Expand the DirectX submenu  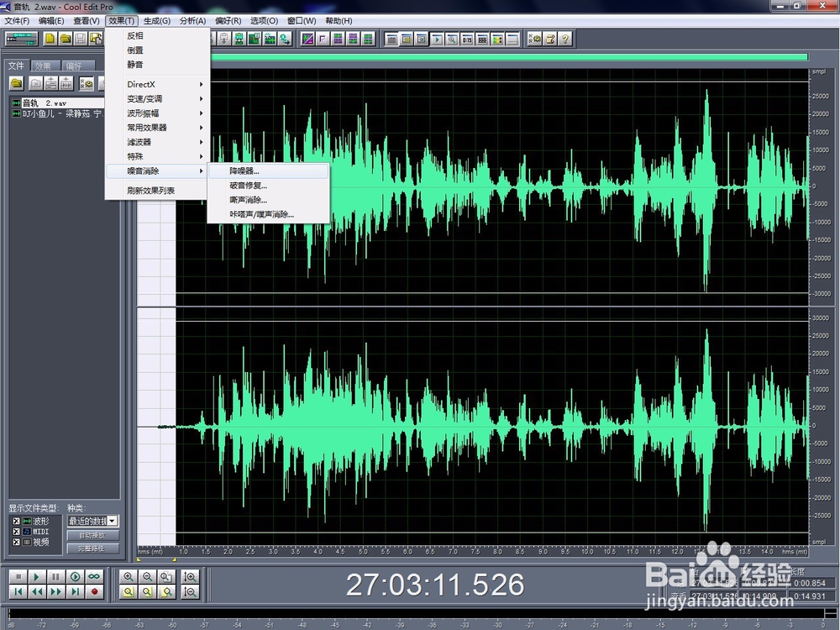[158, 84]
